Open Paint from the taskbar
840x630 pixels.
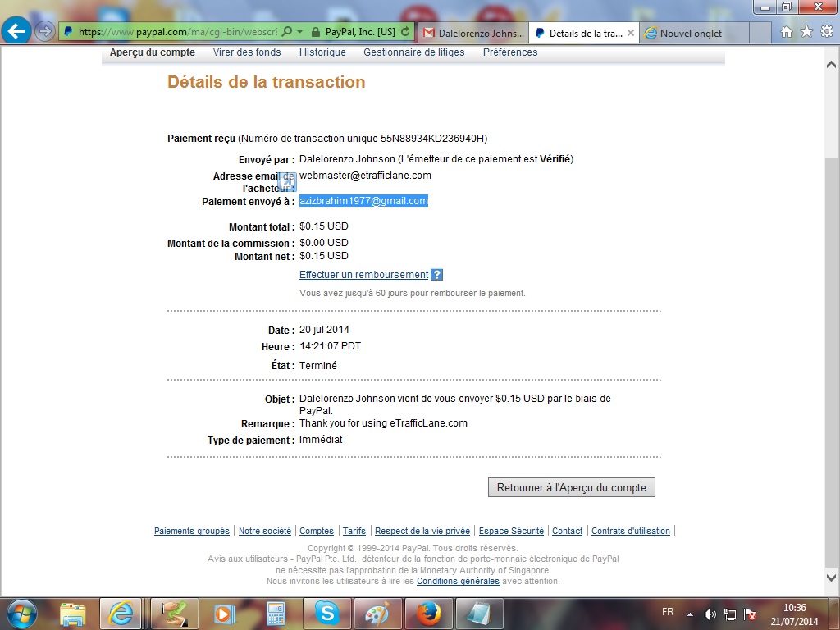(x=377, y=614)
